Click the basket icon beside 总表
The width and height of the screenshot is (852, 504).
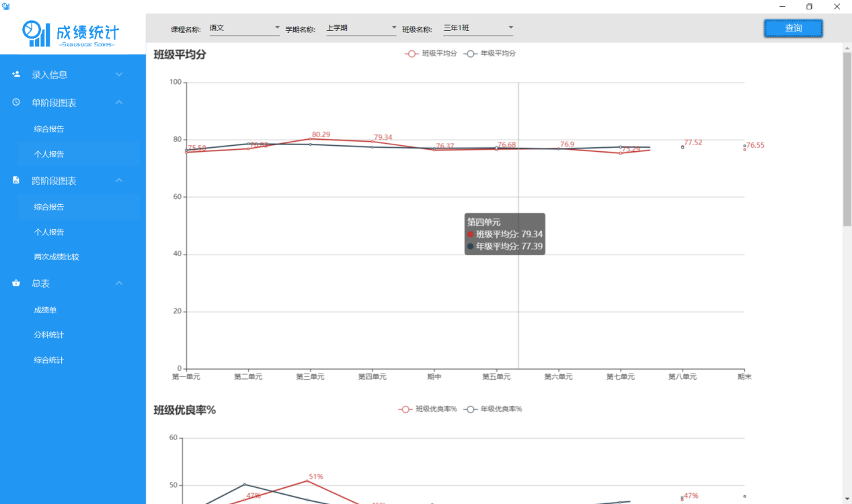[x=16, y=284]
